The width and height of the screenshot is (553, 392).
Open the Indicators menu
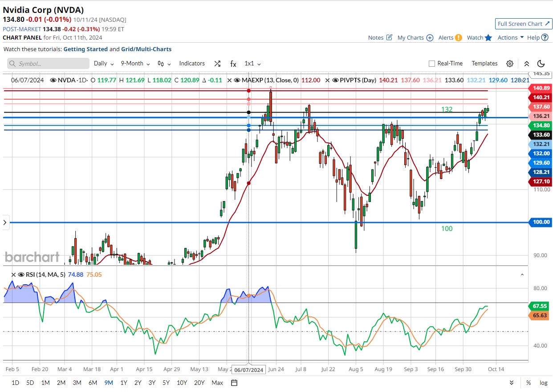tap(192, 64)
